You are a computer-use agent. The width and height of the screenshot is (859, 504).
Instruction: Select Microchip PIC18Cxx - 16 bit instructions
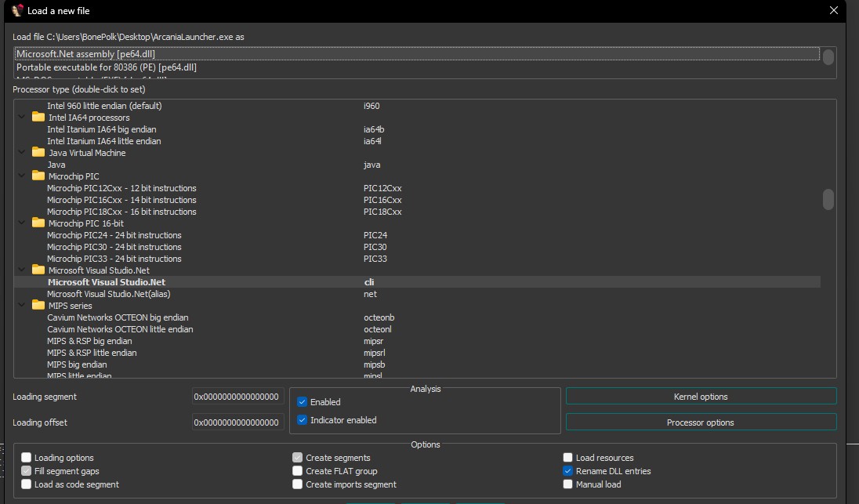pos(417,212)
